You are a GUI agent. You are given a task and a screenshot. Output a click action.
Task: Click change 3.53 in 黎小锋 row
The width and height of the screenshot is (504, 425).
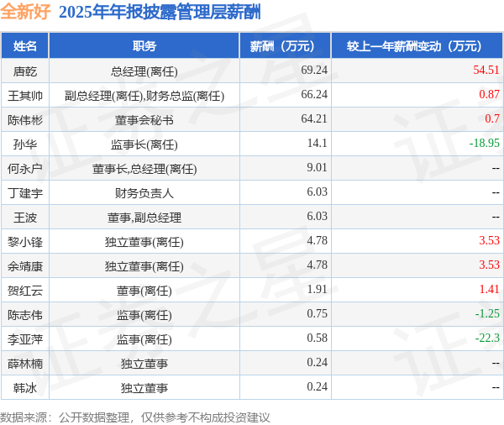click(x=489, y=240)
